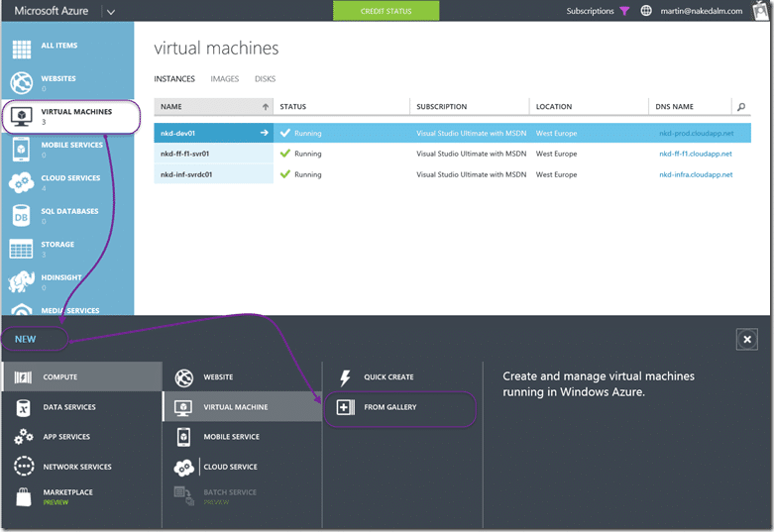Select the nkd-dev01 row name

point(177,133)
